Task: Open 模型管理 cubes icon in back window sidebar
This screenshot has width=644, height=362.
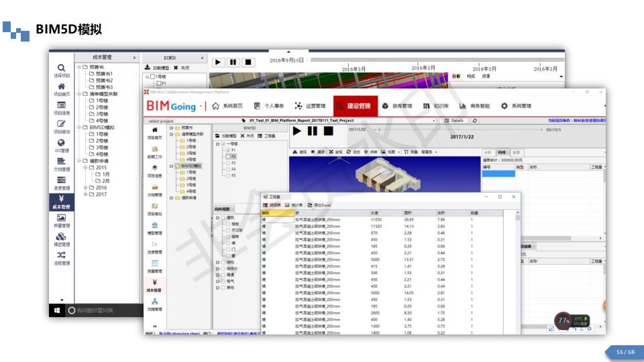Action: (61, 237)
